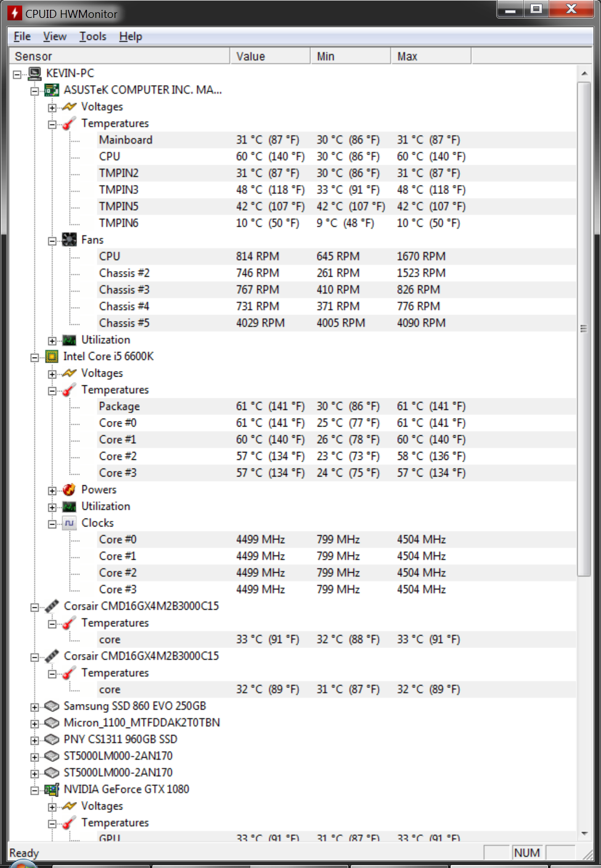The image size is (601, 868).
Task: Collapse the Fans section
Action: (52, 240)
